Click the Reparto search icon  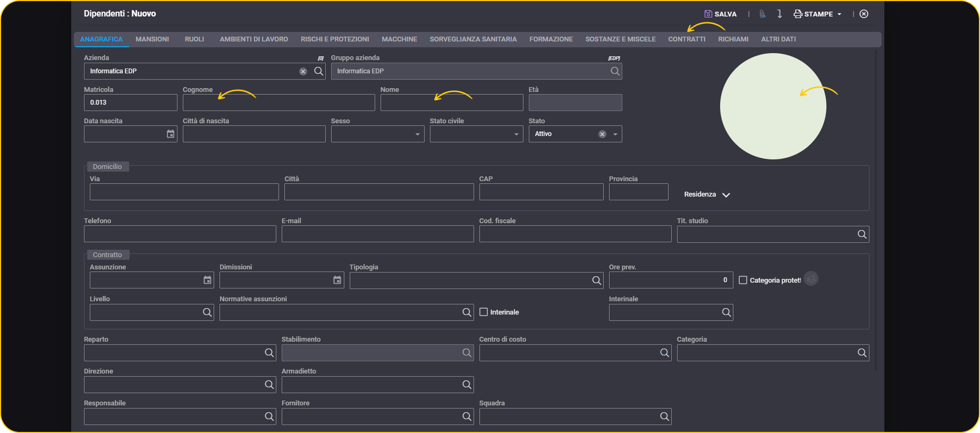[x=269, y=353]
